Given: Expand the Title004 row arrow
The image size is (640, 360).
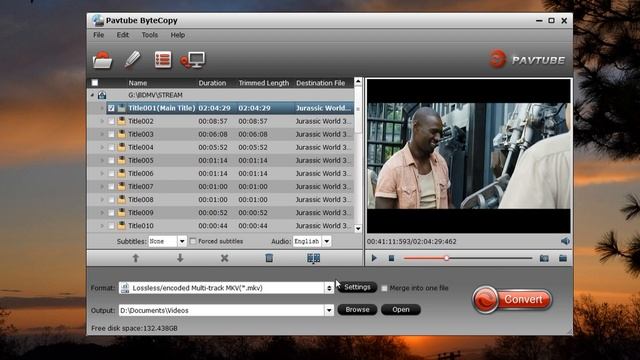Looking at the screenshot, I should (102, 147).
